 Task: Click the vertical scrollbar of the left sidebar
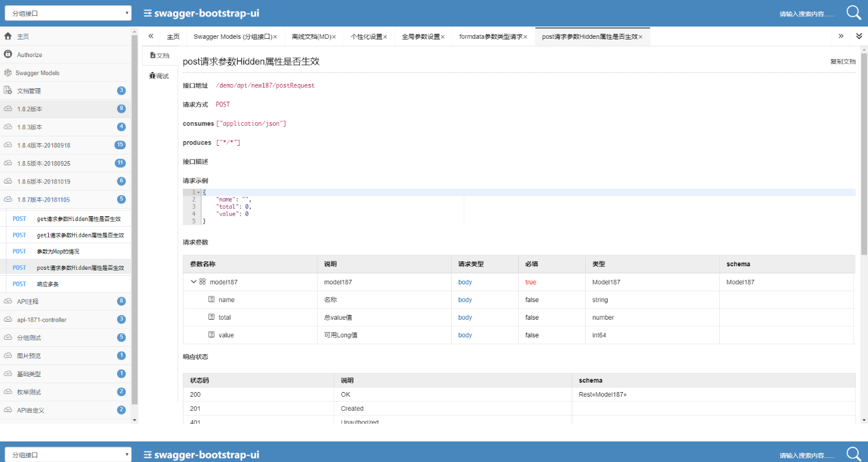[x=135, y=220]
